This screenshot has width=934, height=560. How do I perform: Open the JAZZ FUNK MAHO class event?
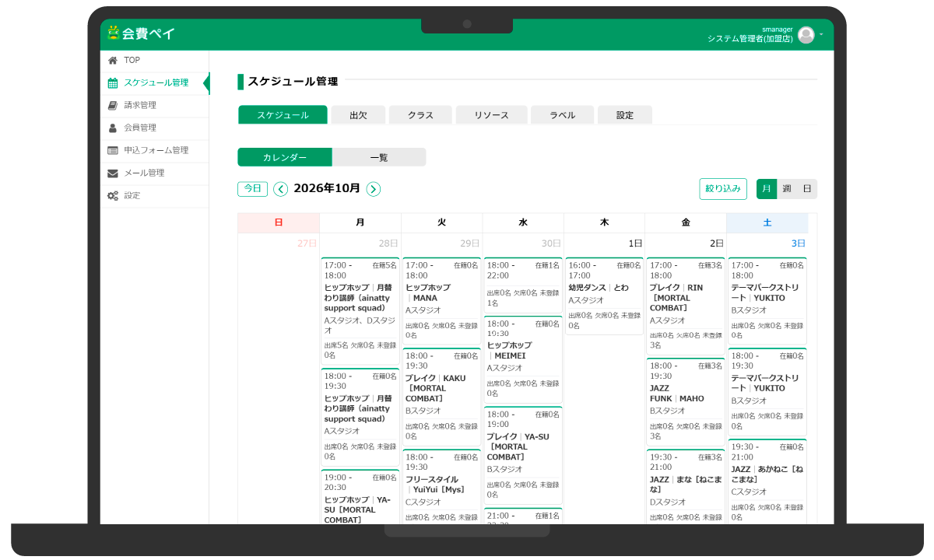click(x=686, y=402)
